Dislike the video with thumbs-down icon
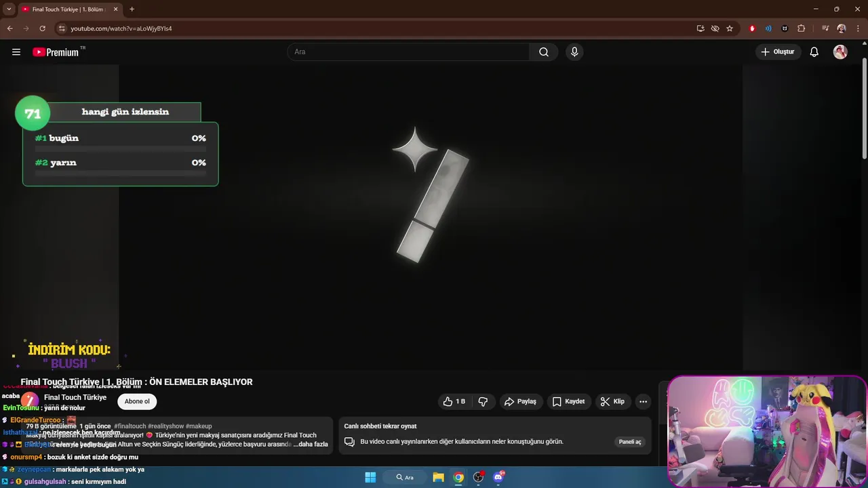 483,401
